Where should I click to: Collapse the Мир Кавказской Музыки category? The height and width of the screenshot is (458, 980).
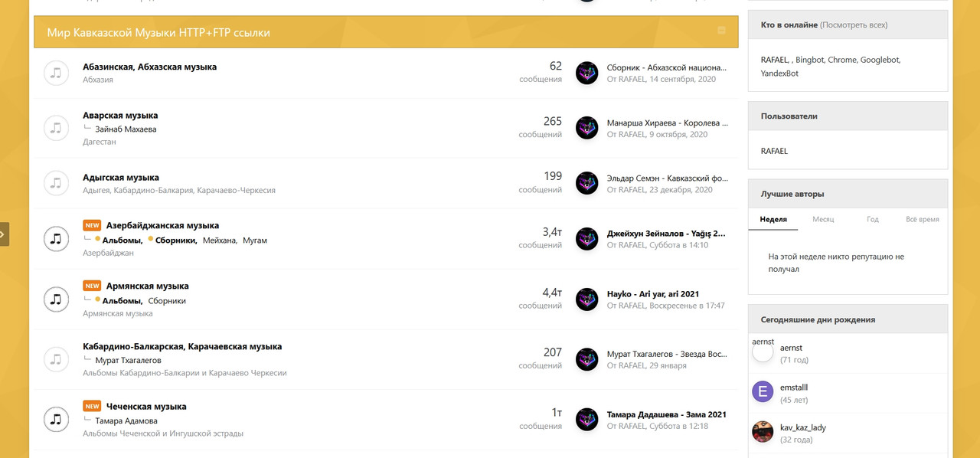coord(721,31)
